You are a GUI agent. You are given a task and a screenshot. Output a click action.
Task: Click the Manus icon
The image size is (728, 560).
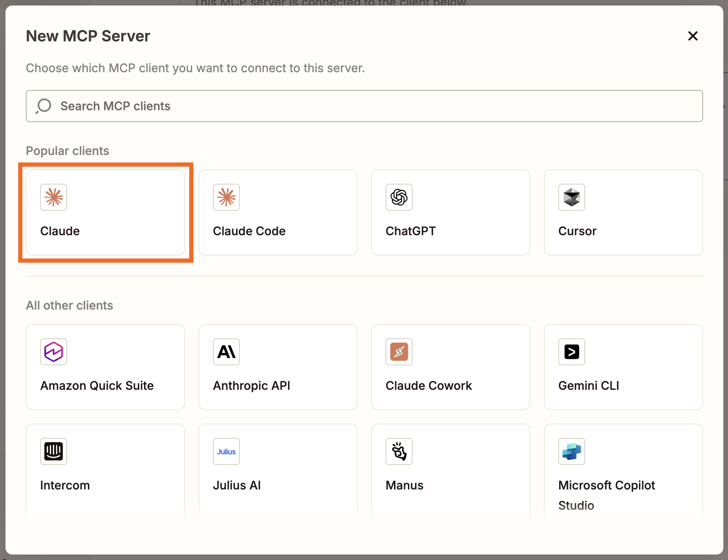click(399, 451)
